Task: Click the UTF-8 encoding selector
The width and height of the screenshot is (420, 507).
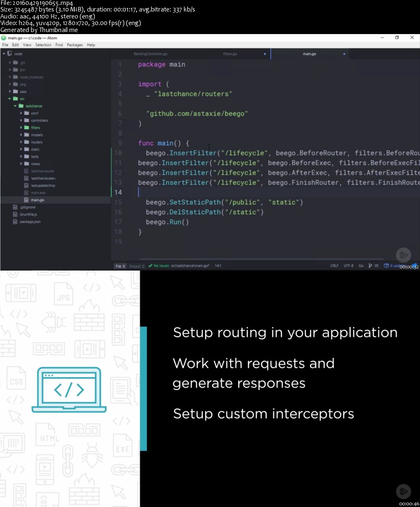Action: click(x=348, y=266)
